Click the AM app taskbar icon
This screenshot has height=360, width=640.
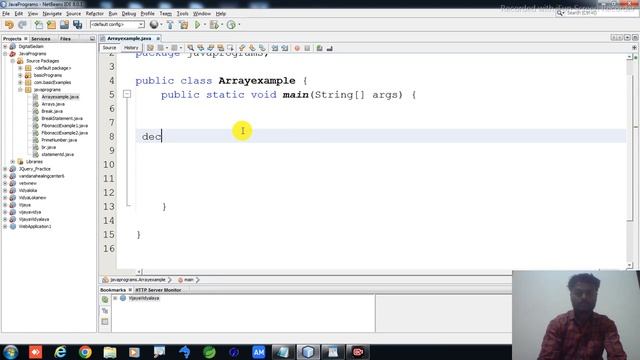pyautogui.click(x=258, y=352)
